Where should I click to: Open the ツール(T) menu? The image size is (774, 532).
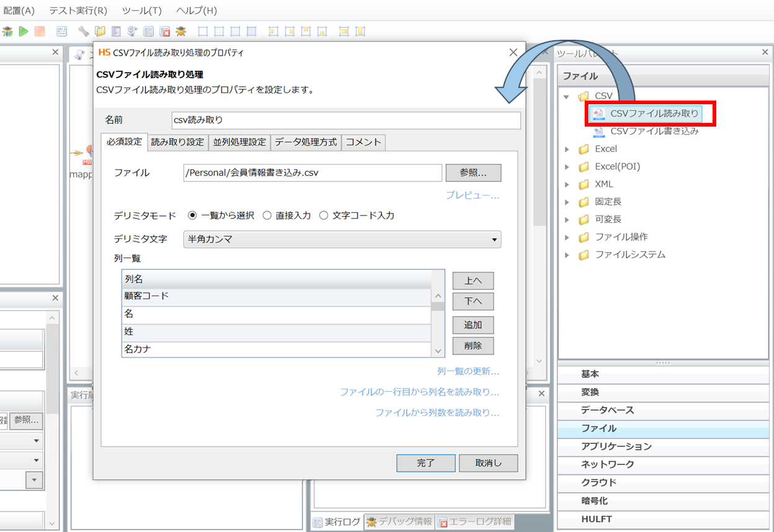click(x=142, y=11)
